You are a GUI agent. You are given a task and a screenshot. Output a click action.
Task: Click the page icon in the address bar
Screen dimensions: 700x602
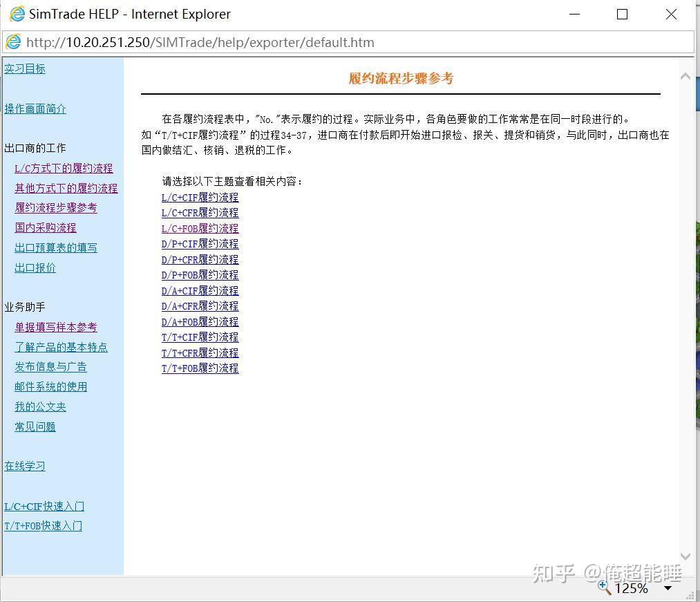point(13,42)
